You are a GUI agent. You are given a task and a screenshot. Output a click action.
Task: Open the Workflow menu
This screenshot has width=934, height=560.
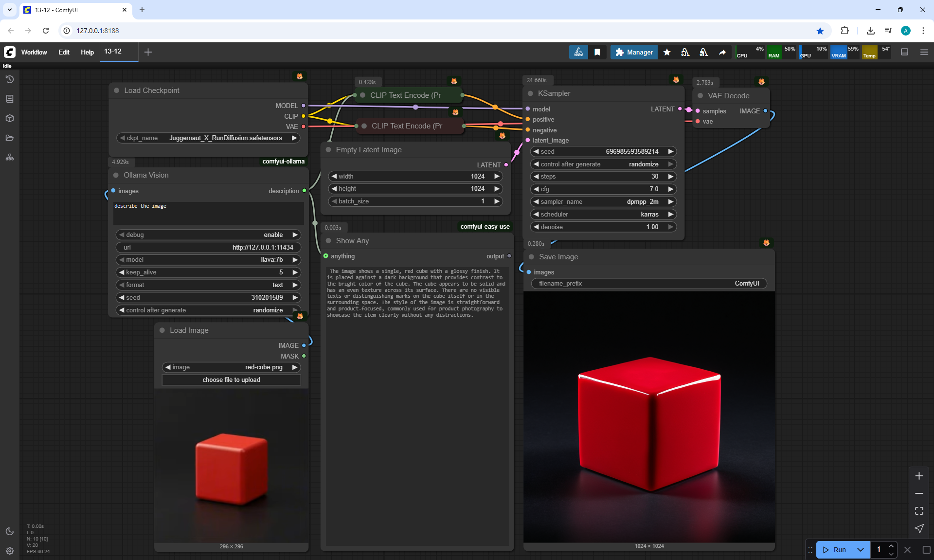pyautogui.click(x=34, y=52)
